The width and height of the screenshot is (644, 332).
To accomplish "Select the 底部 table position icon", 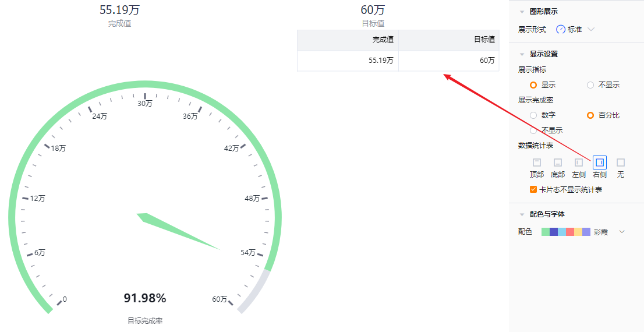I will pos(557,163).
